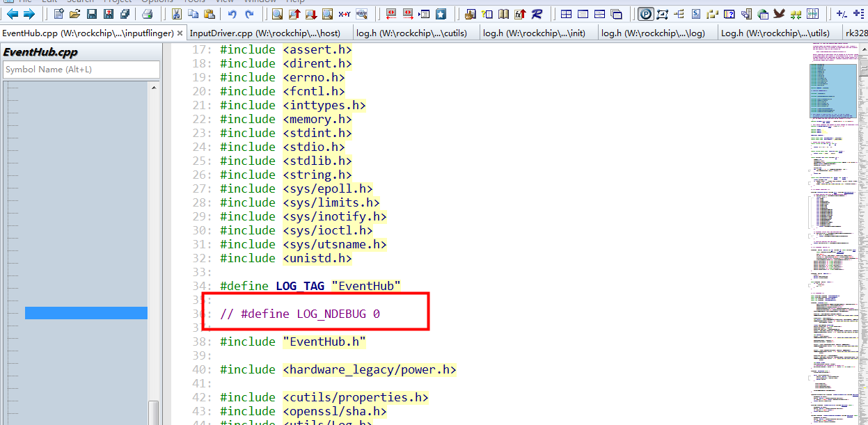This screenshot has height=425, width=868.
Task: Tile windows using the grid layout icon
Action: [566, 14]
